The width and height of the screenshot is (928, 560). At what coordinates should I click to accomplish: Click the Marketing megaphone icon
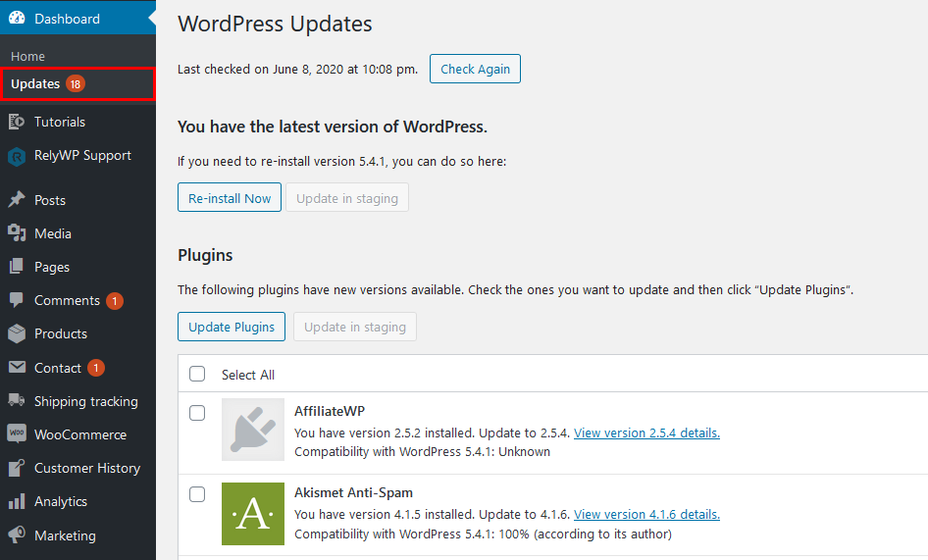pos(17,535)
